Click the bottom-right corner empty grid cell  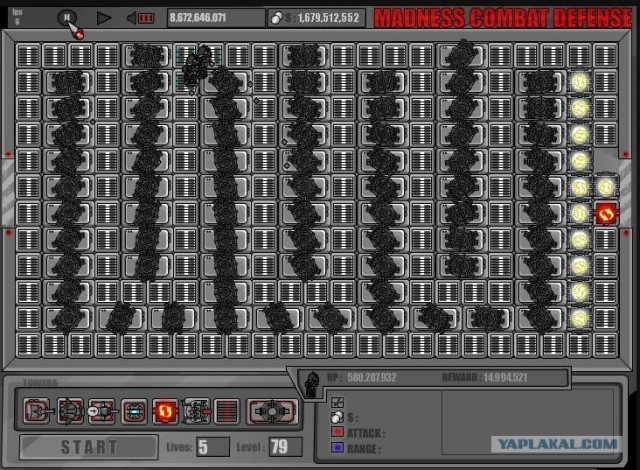click(606, 345)
